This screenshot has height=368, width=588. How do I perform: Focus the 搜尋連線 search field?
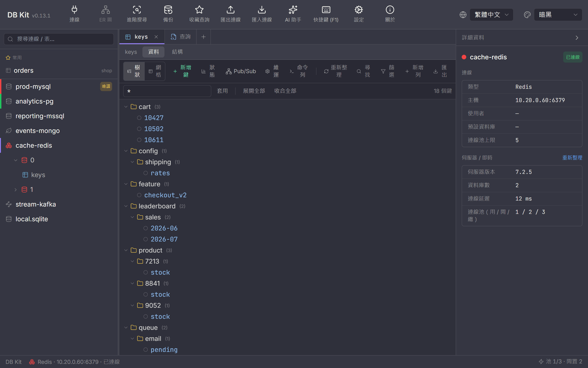pos(59,39)
